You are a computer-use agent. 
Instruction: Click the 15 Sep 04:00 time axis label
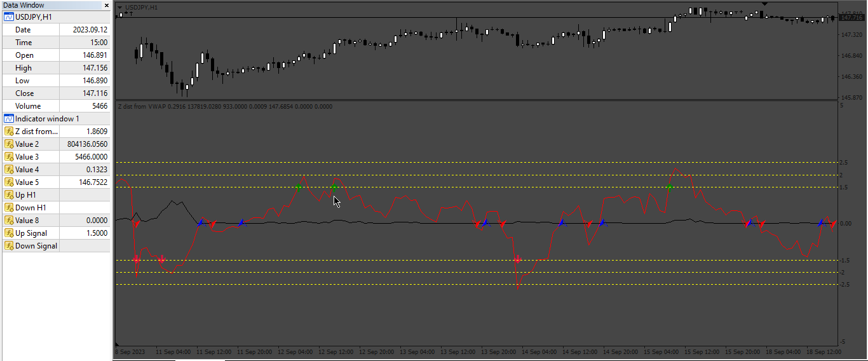click(x=661, y=351)
